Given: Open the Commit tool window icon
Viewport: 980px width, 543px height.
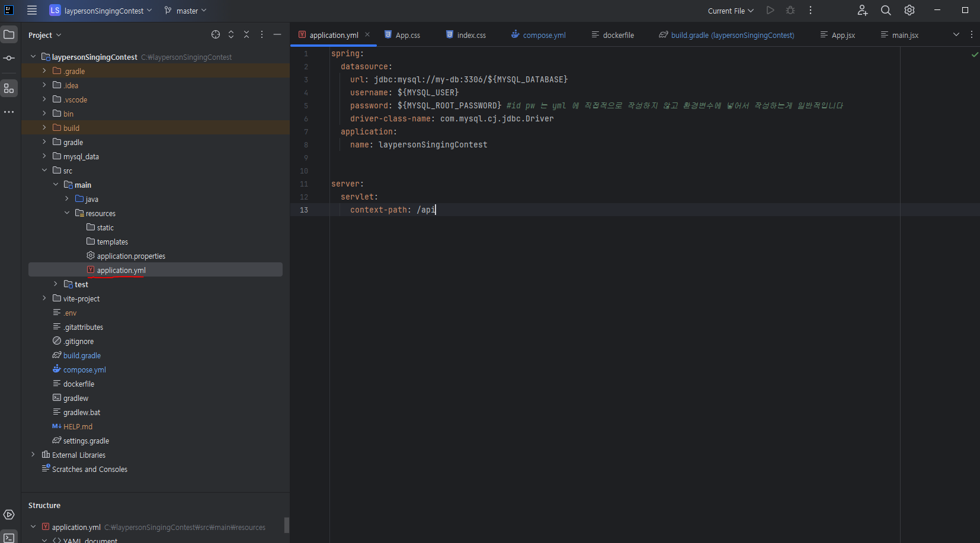Looking at the screenshot, I should click(x=9, y=58).
